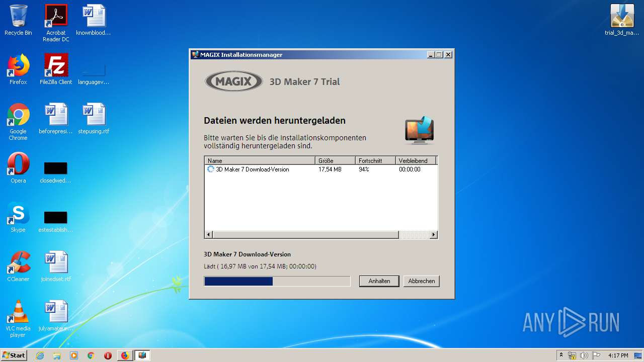644x362 pixels.
Task: Open the Opera desktop shortcut
Action: coord(18,168)
